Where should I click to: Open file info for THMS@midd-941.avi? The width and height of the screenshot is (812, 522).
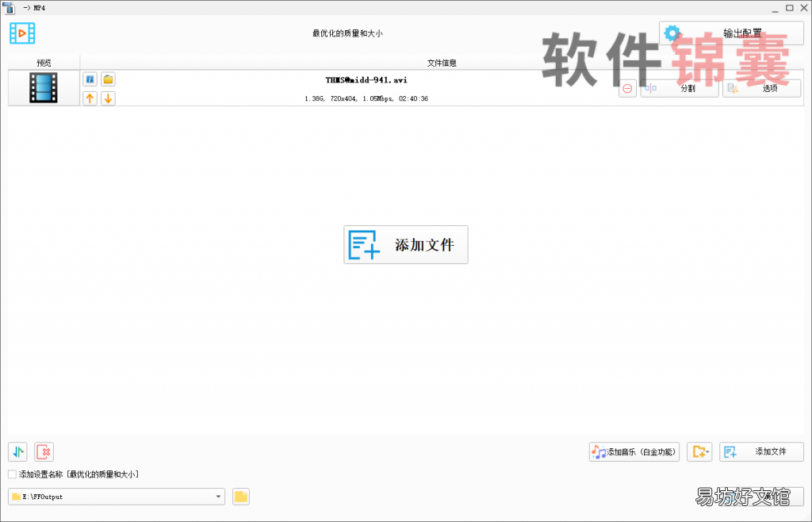pos(90,79)
